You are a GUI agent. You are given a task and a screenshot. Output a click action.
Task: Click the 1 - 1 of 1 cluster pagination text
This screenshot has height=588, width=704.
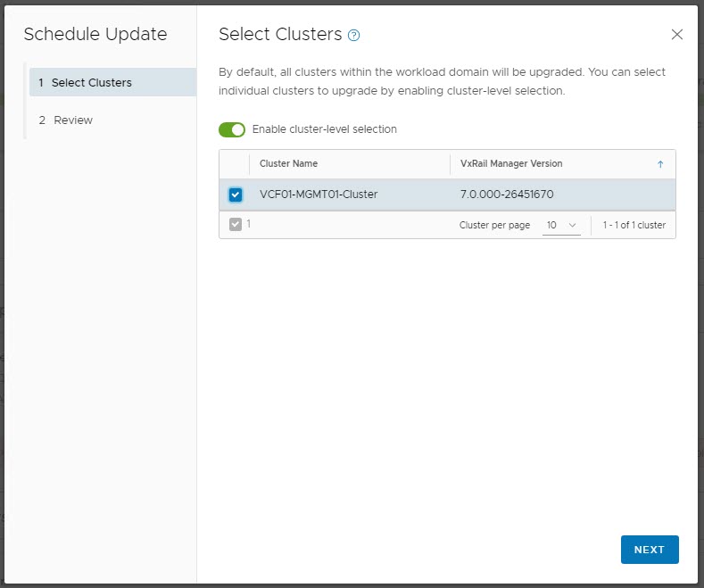pos(634,225)
